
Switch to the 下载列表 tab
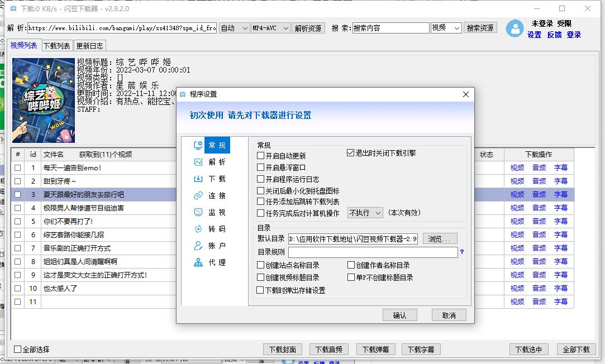(56, 46)
